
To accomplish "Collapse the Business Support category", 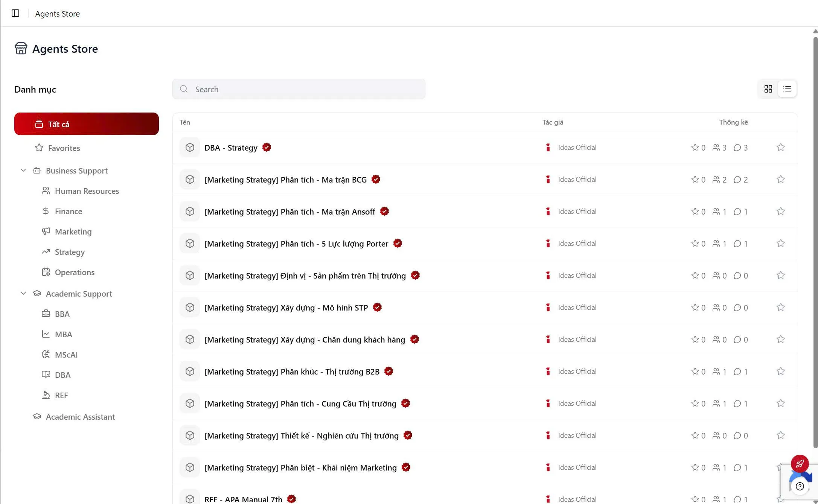I will [x=23, y=170].
